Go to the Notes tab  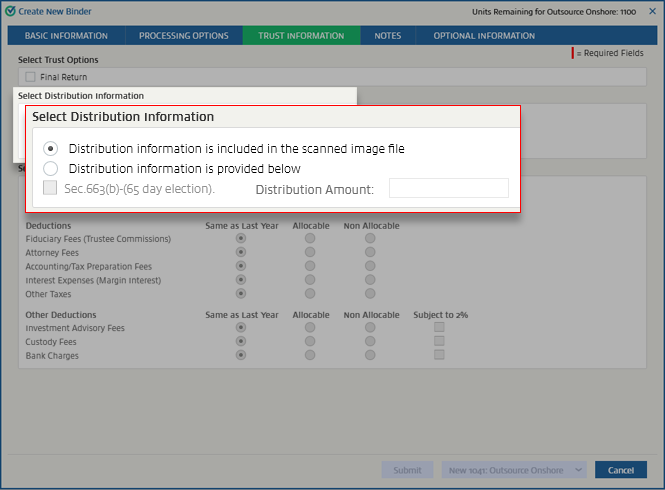pyautogui.click(x=388, y=36)
